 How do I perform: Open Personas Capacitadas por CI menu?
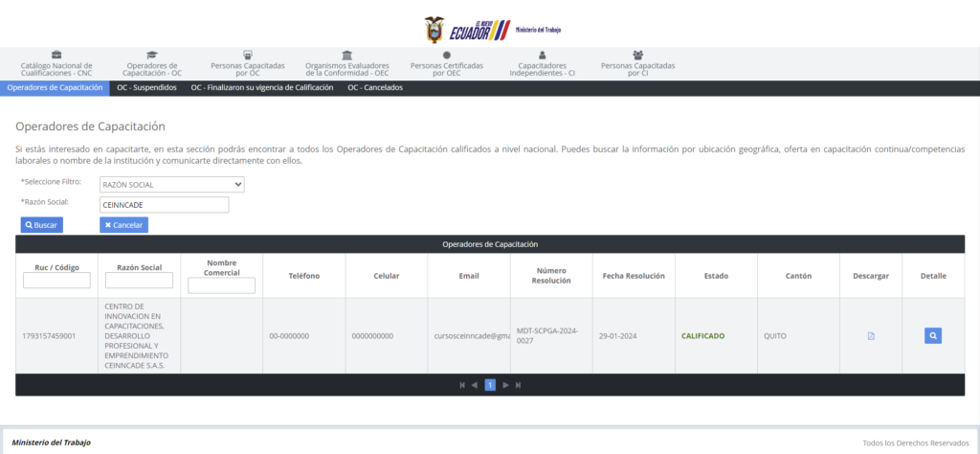pyautogui.click(x=638, y=64)
